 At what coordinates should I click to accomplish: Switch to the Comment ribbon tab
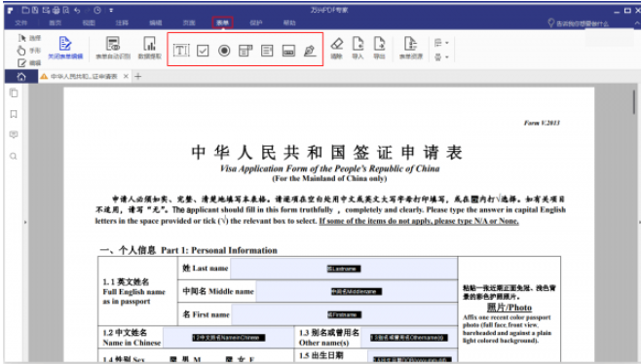tap(122, 23)
